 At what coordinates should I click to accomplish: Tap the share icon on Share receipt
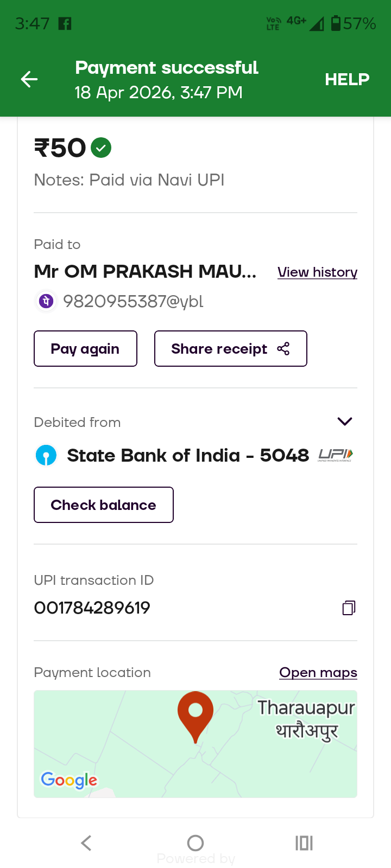click(283, 349)
